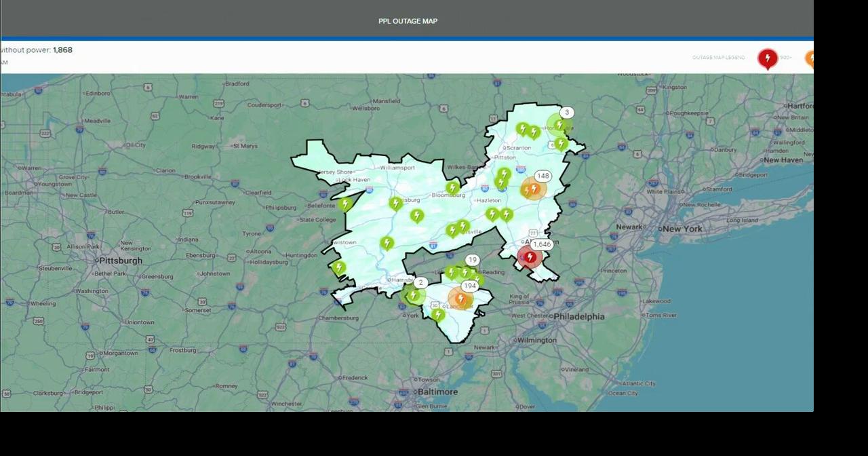This screenshot has width=868, height=456.
Task: Click the New York label on map
Action: (x=683, y=229)
